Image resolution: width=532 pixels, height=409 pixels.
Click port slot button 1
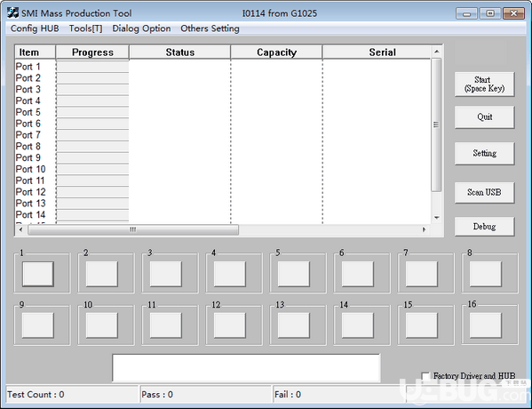click(38, 274)
